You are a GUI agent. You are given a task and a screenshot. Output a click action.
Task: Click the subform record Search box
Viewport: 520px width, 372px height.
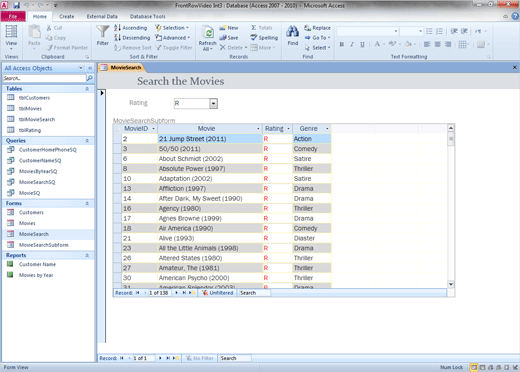(255, 293)
